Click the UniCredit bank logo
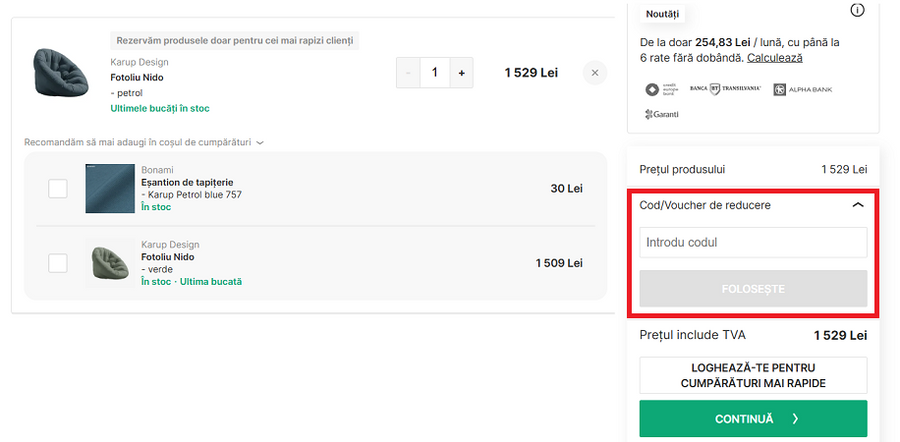The width and height of the screenshot is (900, 442). tap(661, 90)
